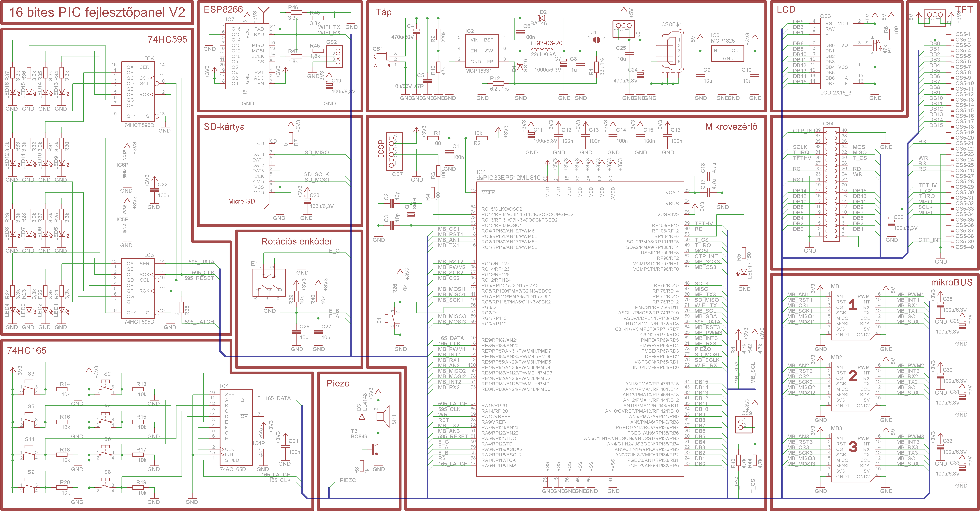Click the ICSP connector label
Image resolution: width=980 pixels, height=511 pixels.
click(381, 149)
